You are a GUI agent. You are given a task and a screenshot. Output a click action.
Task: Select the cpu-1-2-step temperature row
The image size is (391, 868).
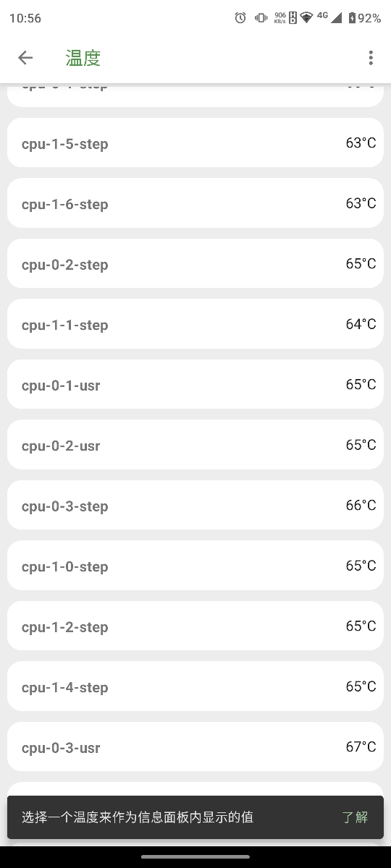195,626
